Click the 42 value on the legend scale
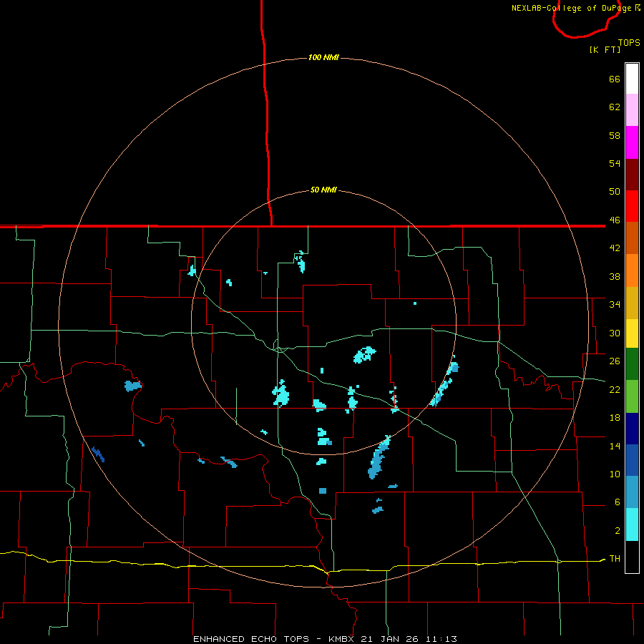The height and width of the screenshot is (644, 644). [x=615, y=248]
